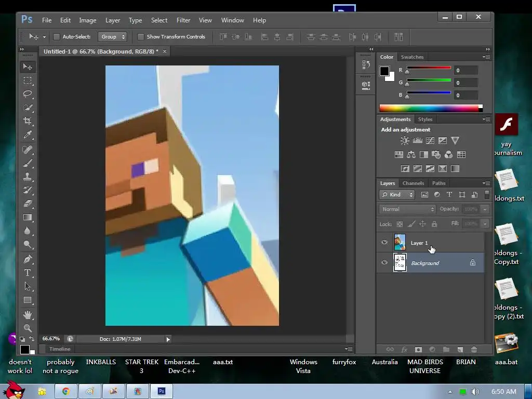Select the Clone Stamp tool
Image resolution: width=532 pixels, height=399 pixels.
(28, 177)
